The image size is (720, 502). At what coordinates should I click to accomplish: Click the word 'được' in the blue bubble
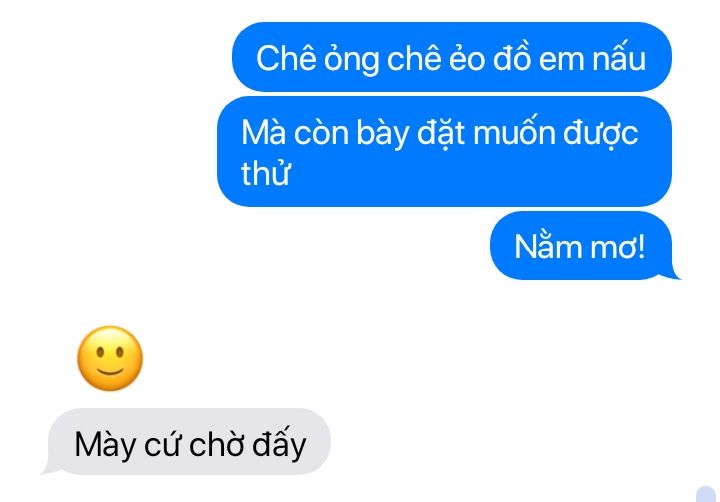[x=601, y=133]
